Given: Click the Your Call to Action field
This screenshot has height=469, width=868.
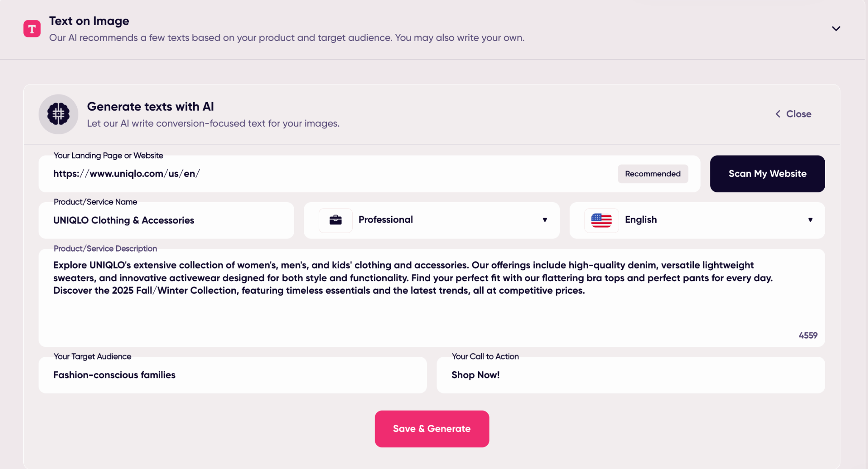Looking at the screenshot, I should coord(630,375).
